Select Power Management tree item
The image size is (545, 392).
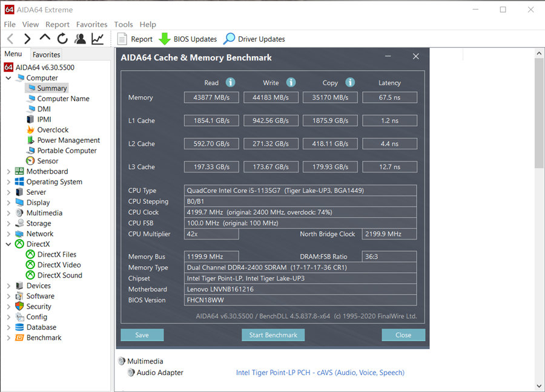64,140
